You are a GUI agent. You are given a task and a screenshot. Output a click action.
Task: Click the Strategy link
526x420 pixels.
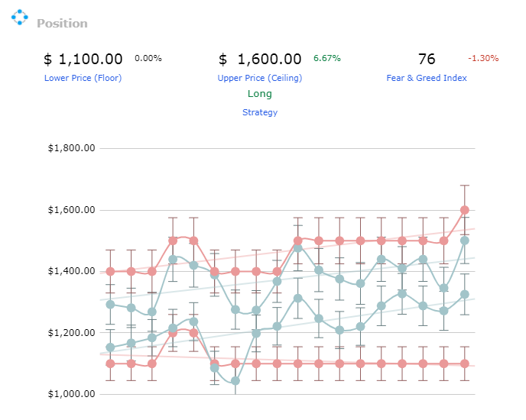click(x=260, y=112)
